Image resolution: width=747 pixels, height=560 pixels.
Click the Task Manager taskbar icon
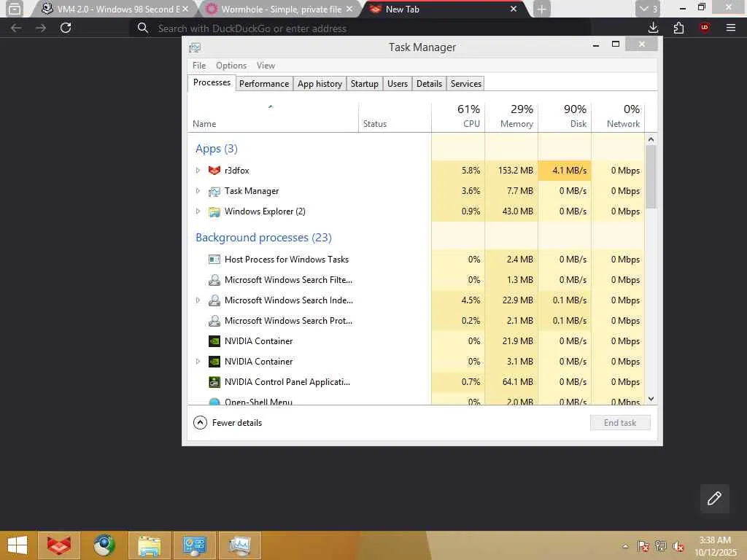(239, 545)
